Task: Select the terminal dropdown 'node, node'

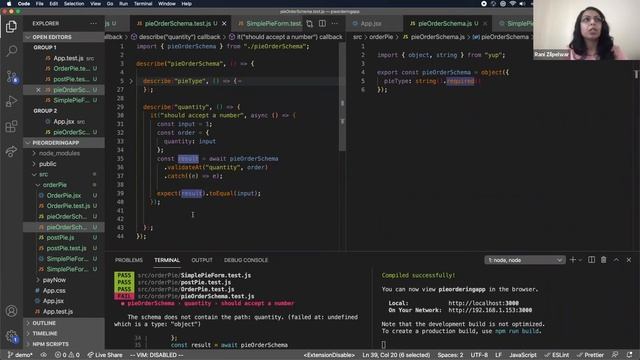Action: tap(525, 260)
